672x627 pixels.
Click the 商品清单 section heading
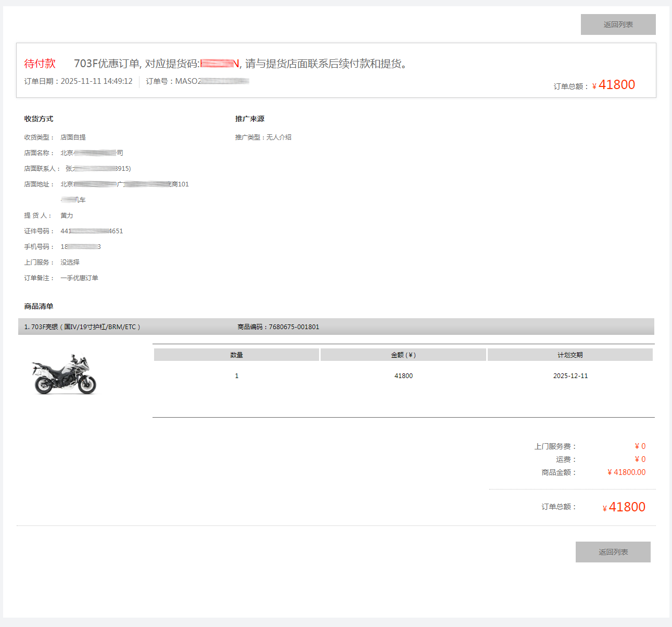(39, 306)
